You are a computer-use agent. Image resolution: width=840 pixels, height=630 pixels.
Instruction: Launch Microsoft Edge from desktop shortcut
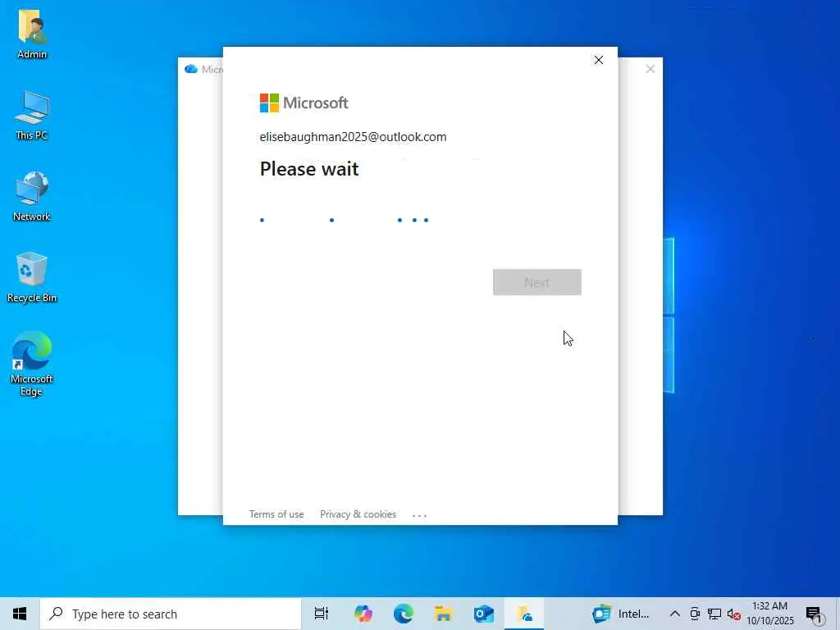click(x=32, y=364)
